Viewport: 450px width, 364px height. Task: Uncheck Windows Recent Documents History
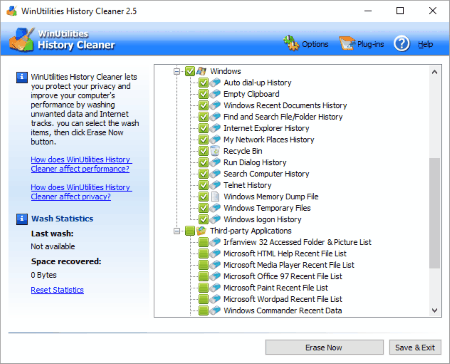pos(203,105)
